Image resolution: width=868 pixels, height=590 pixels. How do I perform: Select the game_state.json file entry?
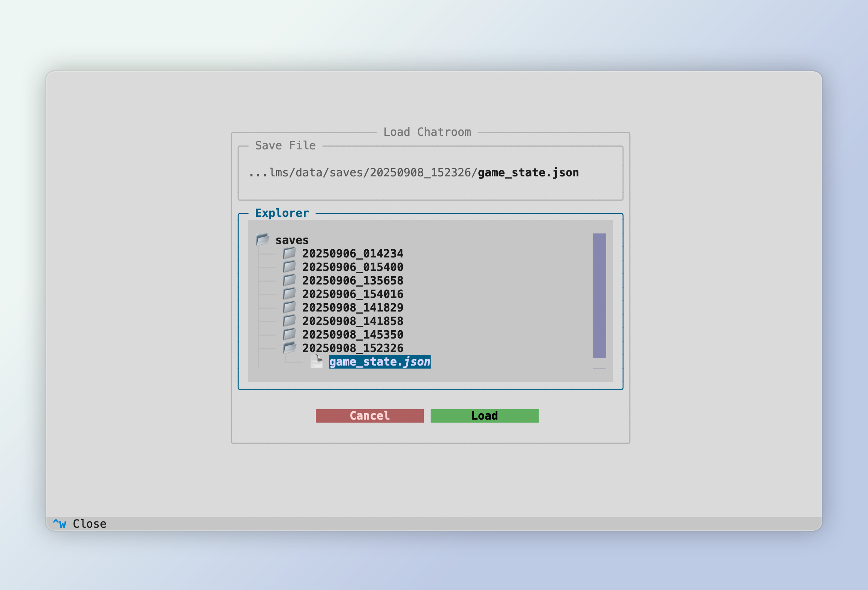[379, 362]
